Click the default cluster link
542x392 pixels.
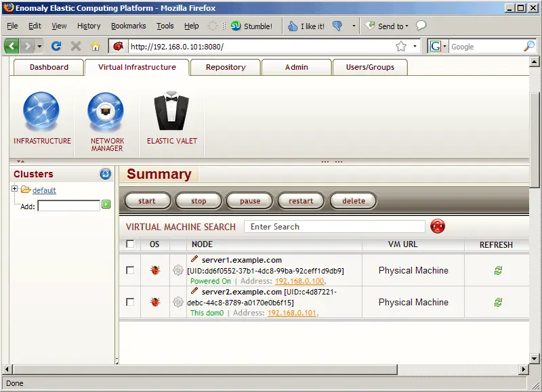44,190
